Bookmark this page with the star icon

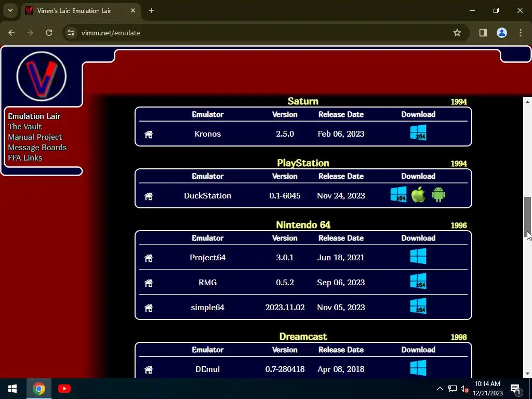coord(457,33)
